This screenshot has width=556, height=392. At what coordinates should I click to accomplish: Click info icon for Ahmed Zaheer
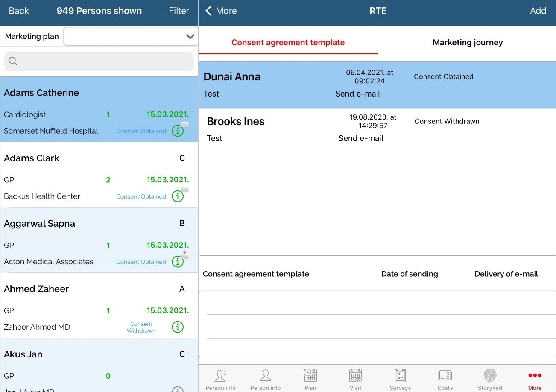click(x=177, y=327)
